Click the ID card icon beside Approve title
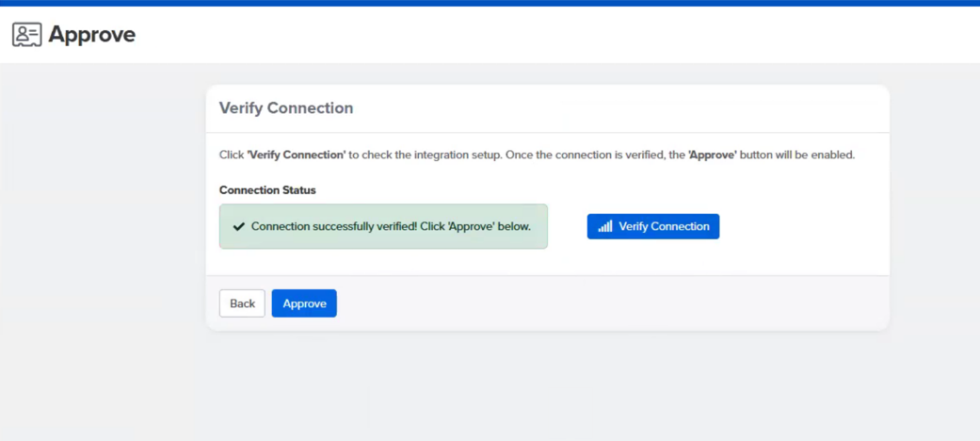 [x=26, y=35]
